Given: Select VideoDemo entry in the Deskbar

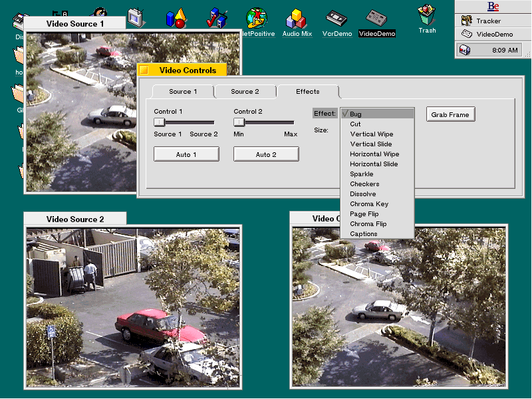Looking at the screenshot, I should 493,35.
